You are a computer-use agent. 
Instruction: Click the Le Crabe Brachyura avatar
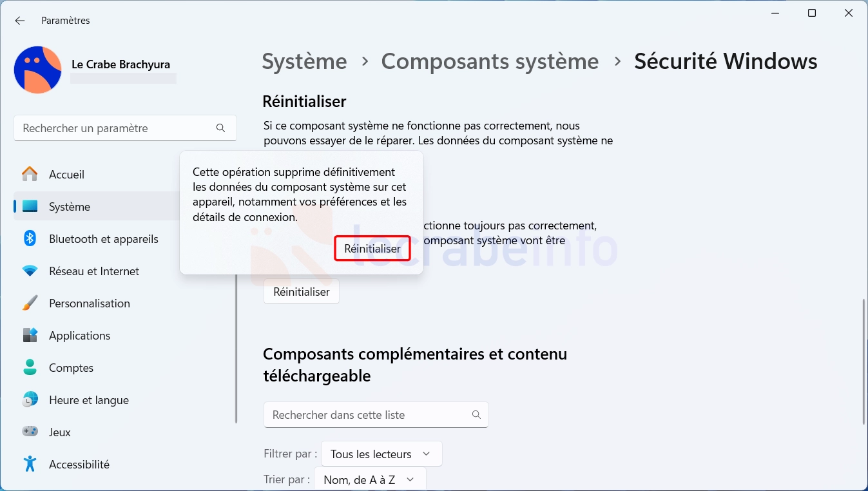37,70
